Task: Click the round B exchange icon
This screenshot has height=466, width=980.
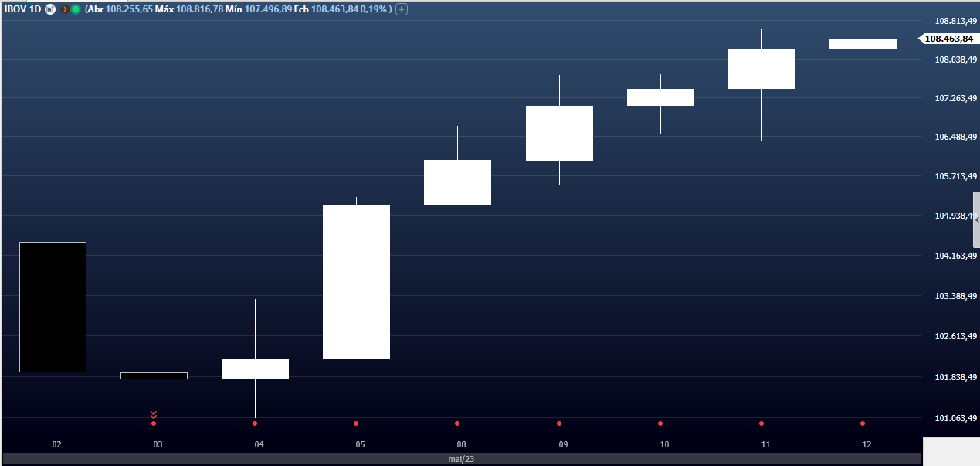Action: (50, 9)
